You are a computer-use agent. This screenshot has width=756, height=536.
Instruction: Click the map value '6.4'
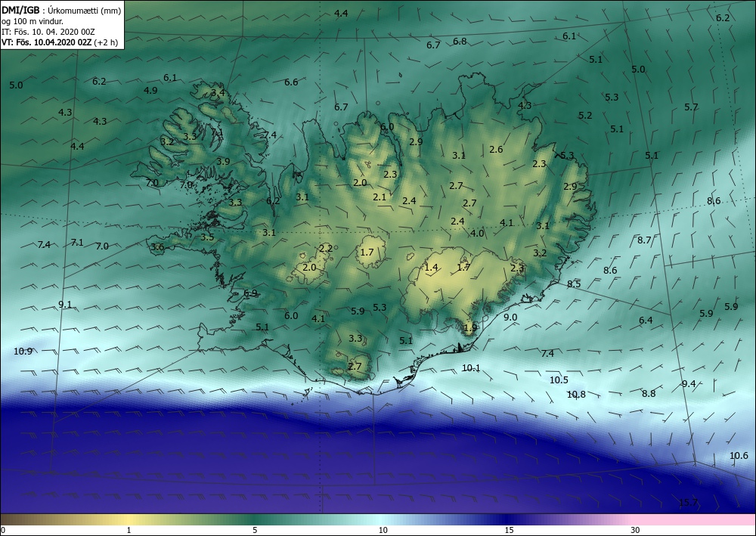coord(646,320)
